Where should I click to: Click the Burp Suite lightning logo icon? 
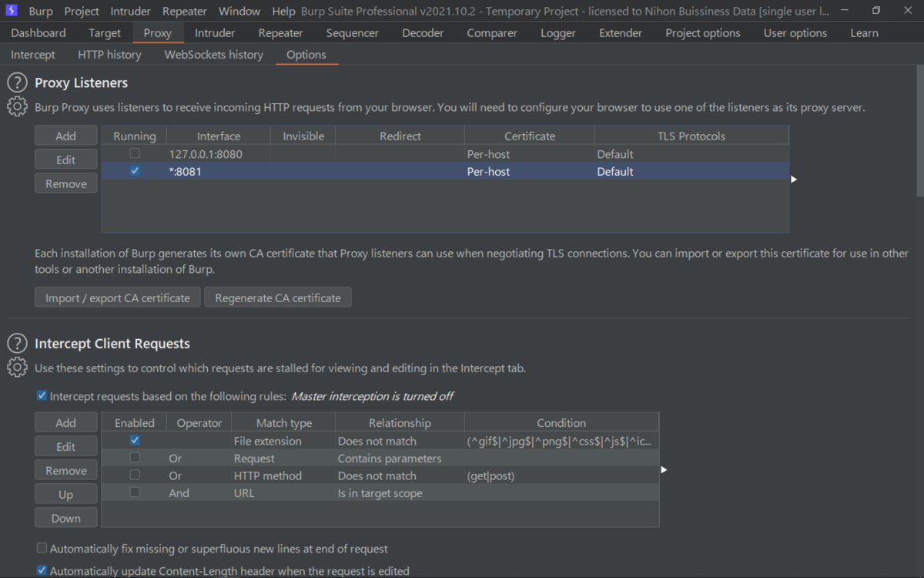pyautogui.click(x=12, y=11)
